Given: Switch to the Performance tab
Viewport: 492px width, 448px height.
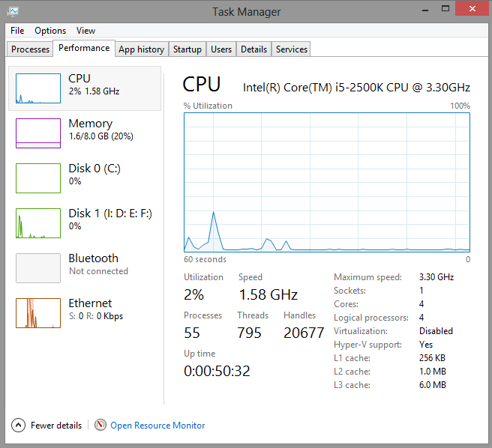Looking at the screenshot, I should 84,48.
